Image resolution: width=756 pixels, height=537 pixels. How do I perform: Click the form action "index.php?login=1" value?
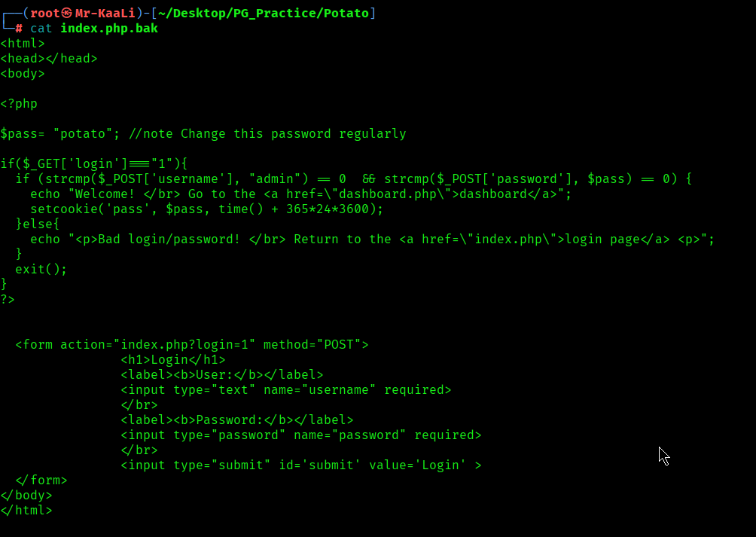(x=184, y=344)
